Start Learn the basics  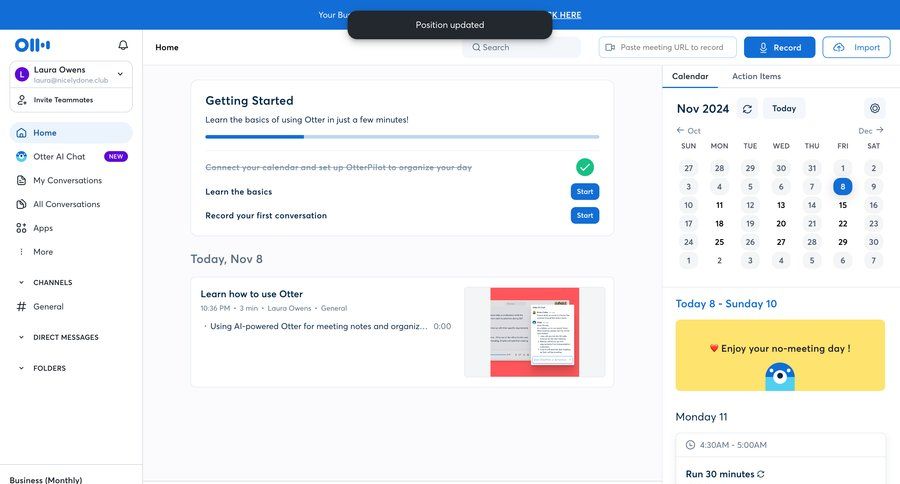tap(585, 191)
